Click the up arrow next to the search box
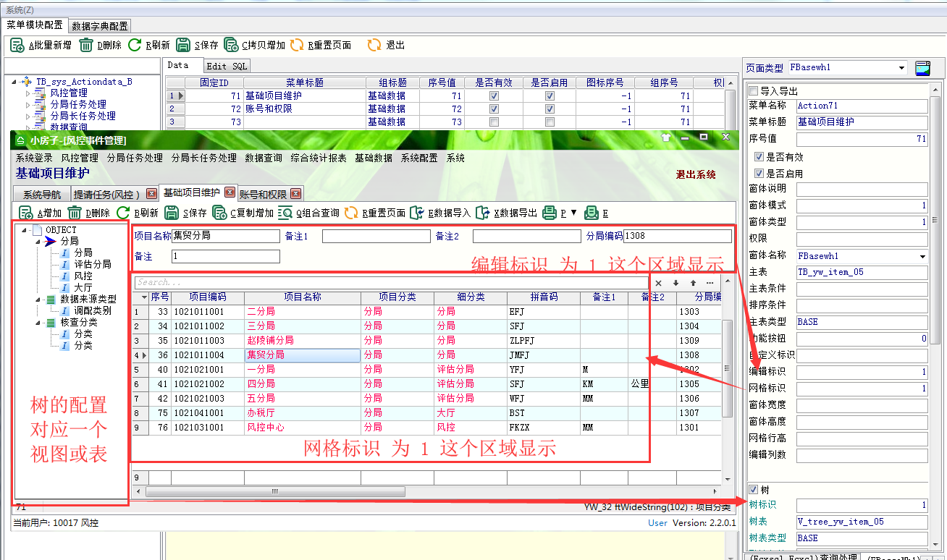Image resolution: width=947 pixels, height=560 pixels. pyautogui.click(x=693, y=283)
